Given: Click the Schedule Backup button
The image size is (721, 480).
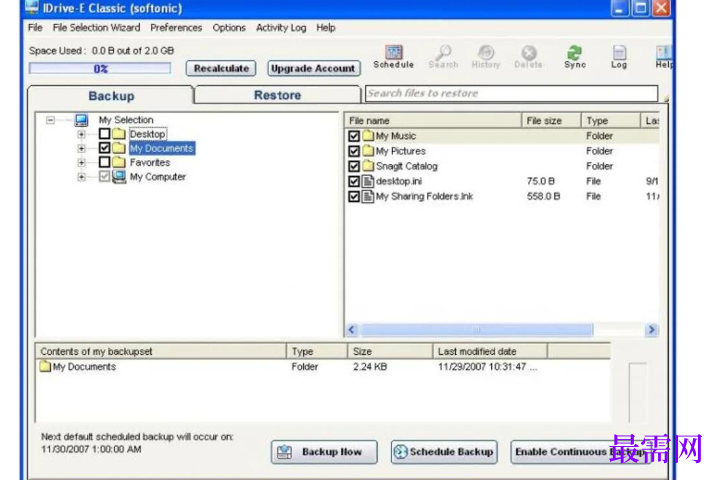Looking at the screenshot, I should click(x=444, y=452).
